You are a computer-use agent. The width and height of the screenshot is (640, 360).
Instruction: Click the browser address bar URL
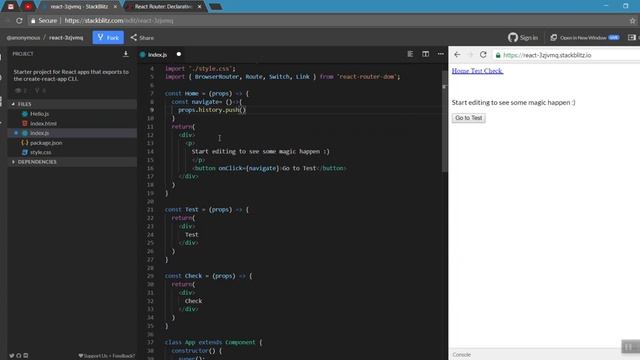[x=119, y=20]
